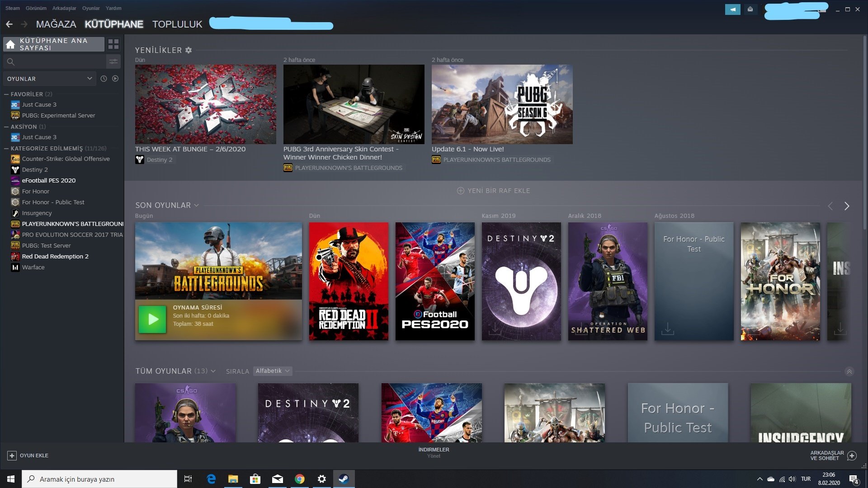Open the inbox envelope icon
The width and height of the screenshot is (868, 488).
(750, 9)
